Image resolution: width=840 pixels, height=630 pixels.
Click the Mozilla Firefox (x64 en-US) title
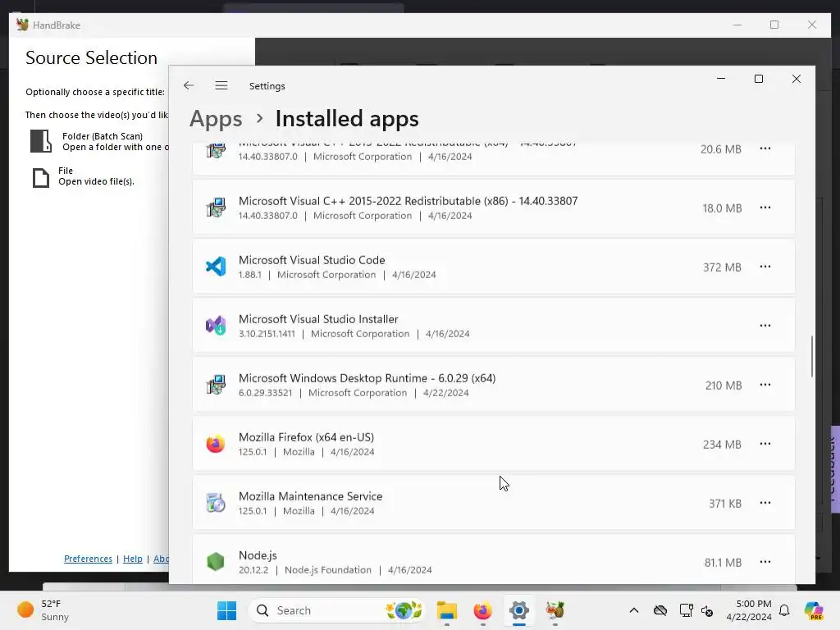(307, 437)
